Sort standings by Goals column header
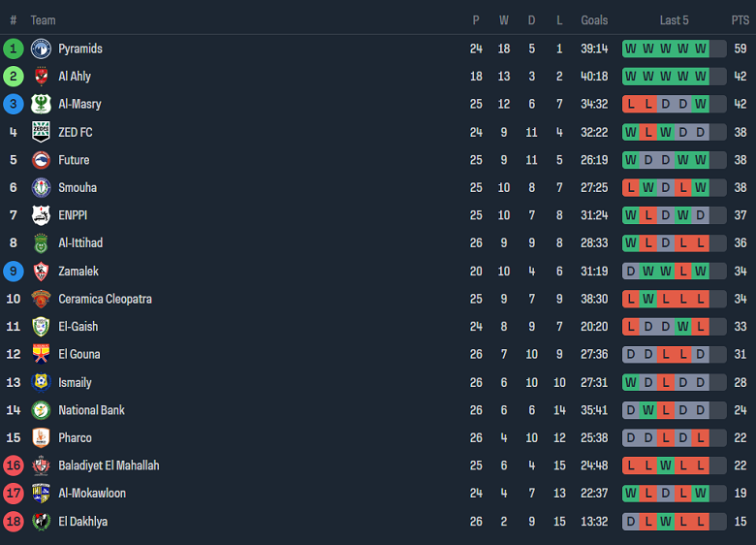This screenshot has height=545, width=756. tap(594, 20)
